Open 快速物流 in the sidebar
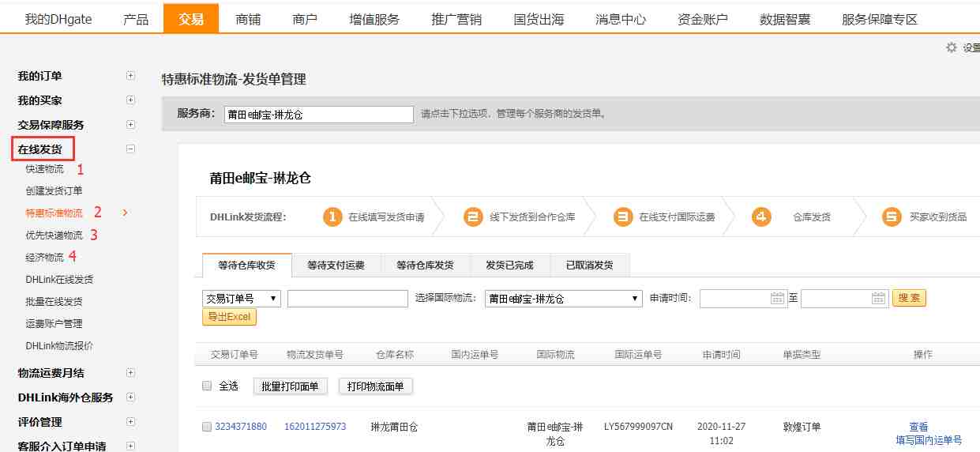The width and height of the screenshot is (980, 452). 45,168
